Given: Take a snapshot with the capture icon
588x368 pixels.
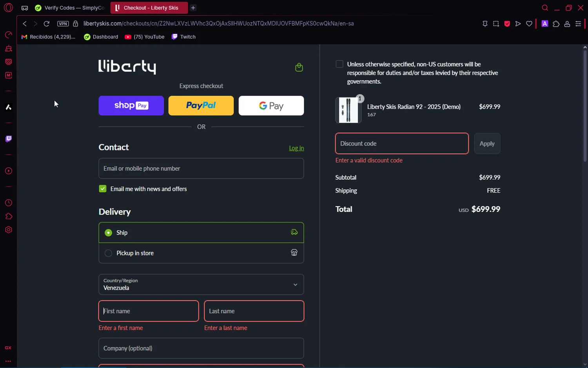Looking at the screenshot, I should [496, 24].
